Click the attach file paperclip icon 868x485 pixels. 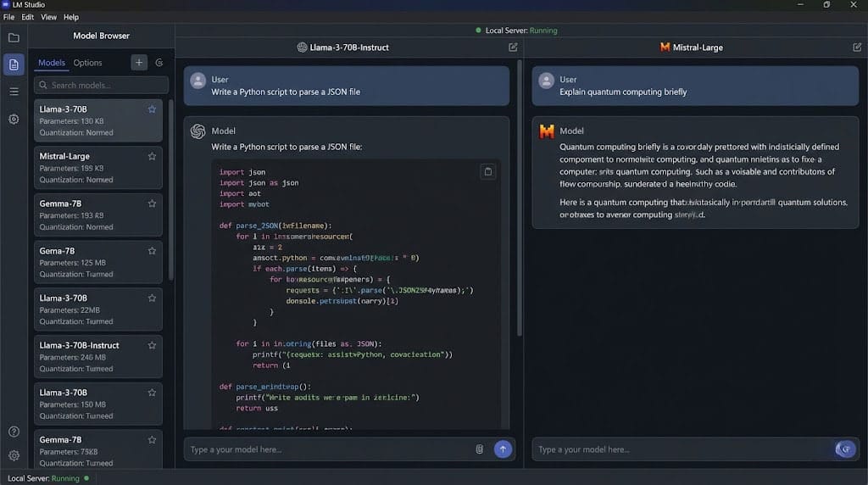479,449
